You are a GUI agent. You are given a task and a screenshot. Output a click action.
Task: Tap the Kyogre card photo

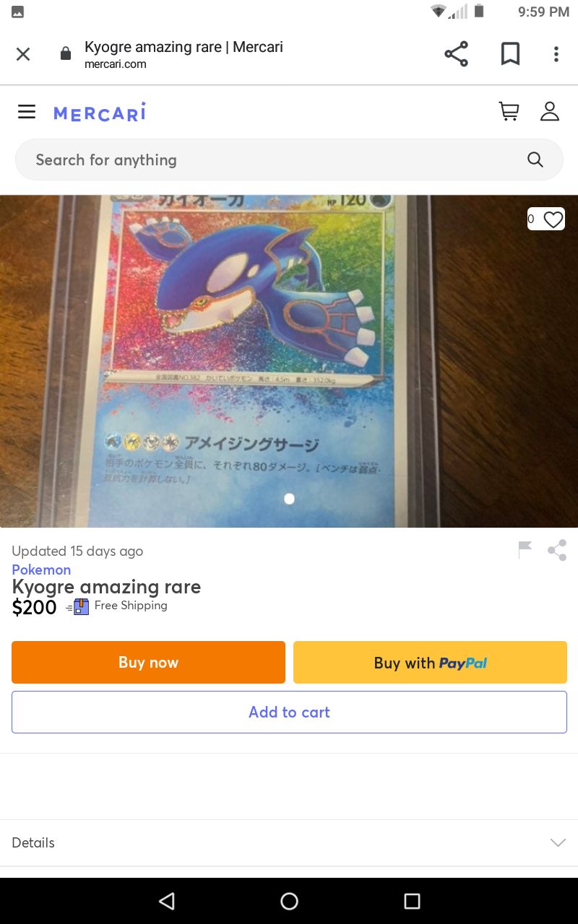[x=289, y=361]
